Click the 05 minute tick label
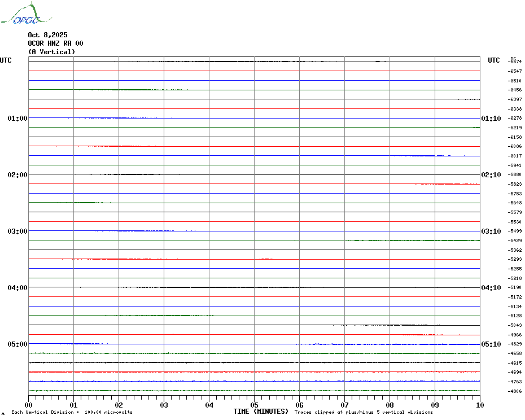This screenshot has width=525, height=420. click(254, 405)
